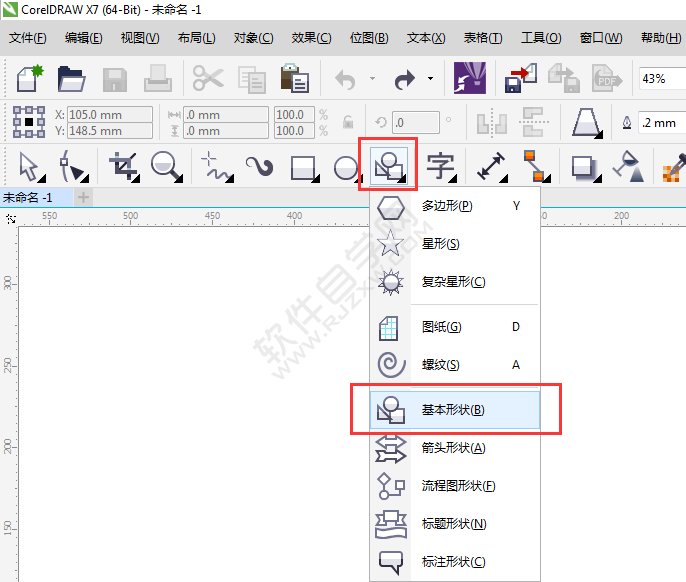The height and width of the screenshot is (582, 686).
Task: Choose 标注形状(C) from flyout
Action: (455, 562)
